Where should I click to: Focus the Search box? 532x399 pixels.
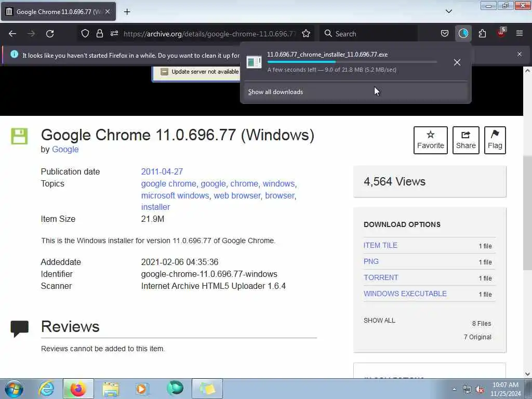pyautogui.click(x=369, y=34)
